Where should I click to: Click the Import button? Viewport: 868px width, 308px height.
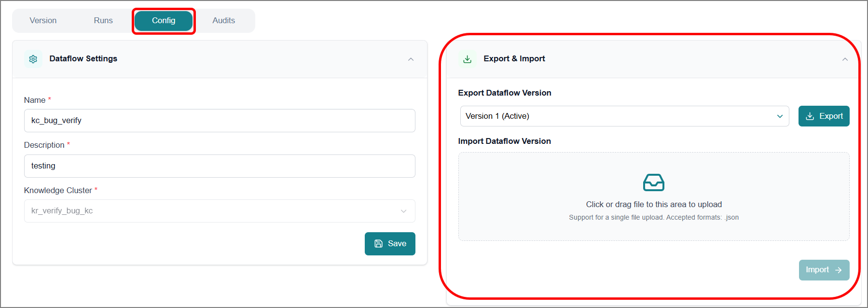[x=824, y=270]
